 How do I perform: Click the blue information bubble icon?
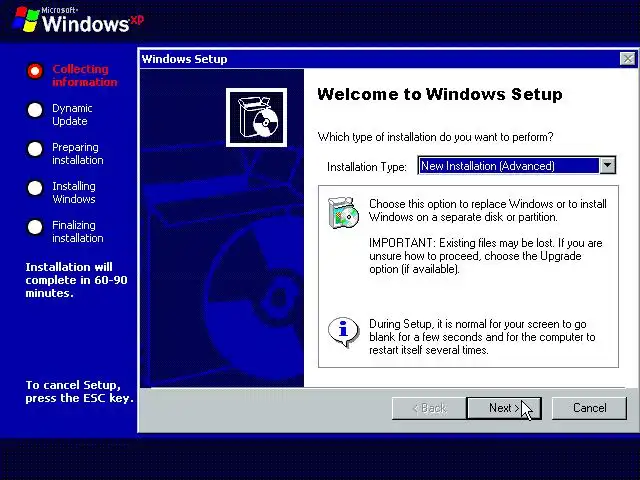pyautogui.click(x=343, y=331)
